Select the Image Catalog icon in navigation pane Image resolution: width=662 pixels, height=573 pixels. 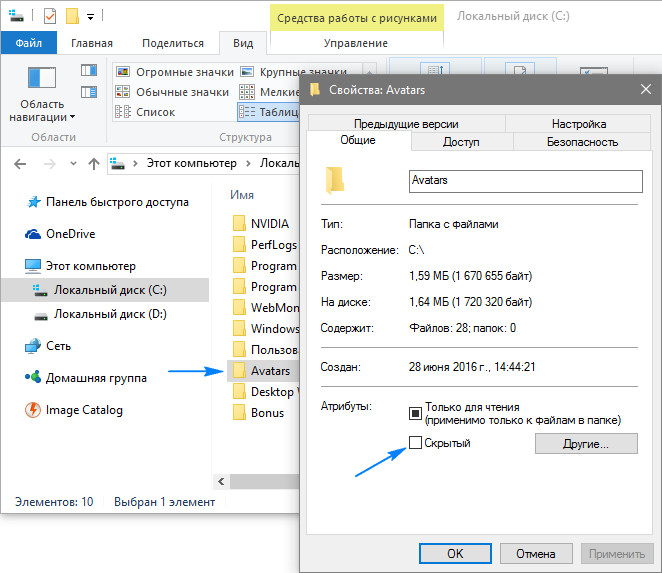click(x=32, y=410)
